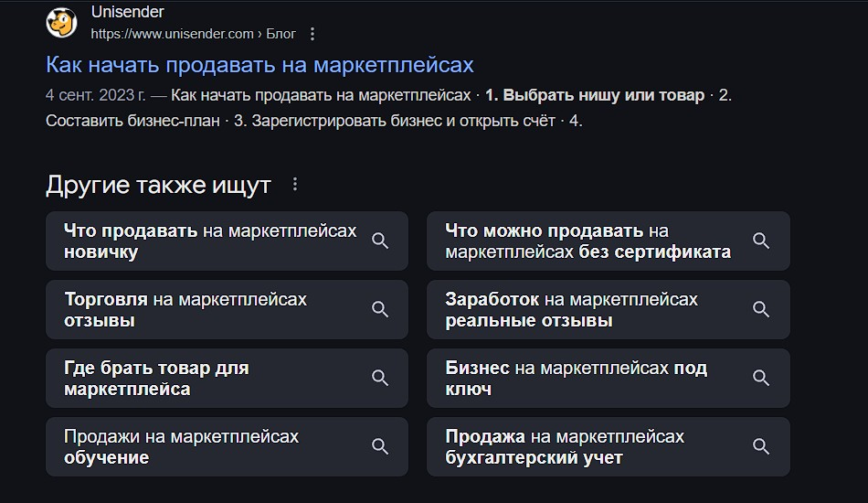Image resolution: width=868 pixels, height=503 pixels.
Task: Select 'Что продавать на маркетплейсах новичку' suggestion
Action: tap(227, 241)
